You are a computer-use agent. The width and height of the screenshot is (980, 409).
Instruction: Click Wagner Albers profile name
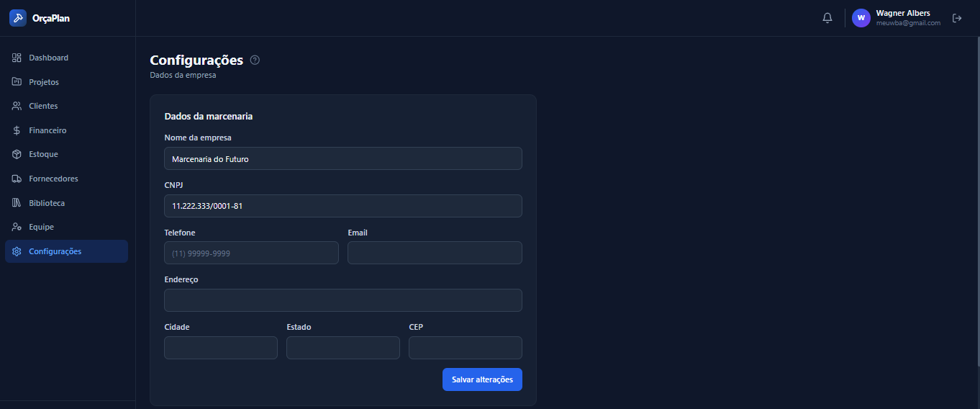click(903, 13)
